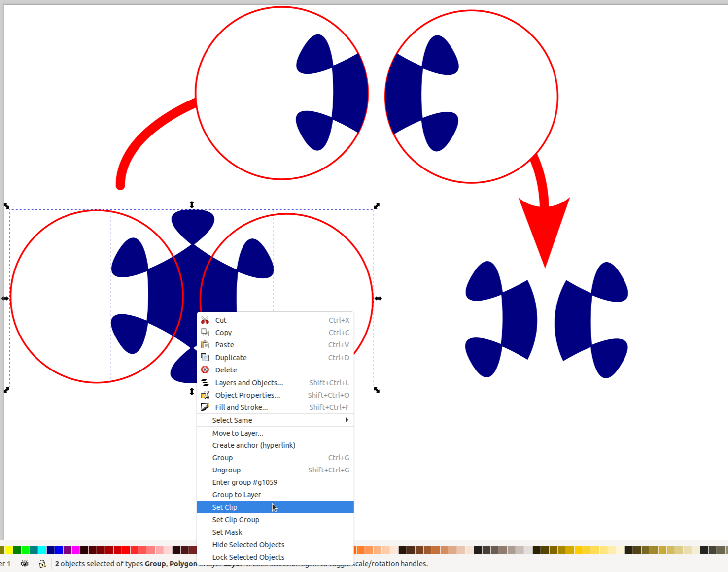The height and width of the screenshot is (572, 728).
Task: Expand the Select Same submenu
Action: pos(275,420)
